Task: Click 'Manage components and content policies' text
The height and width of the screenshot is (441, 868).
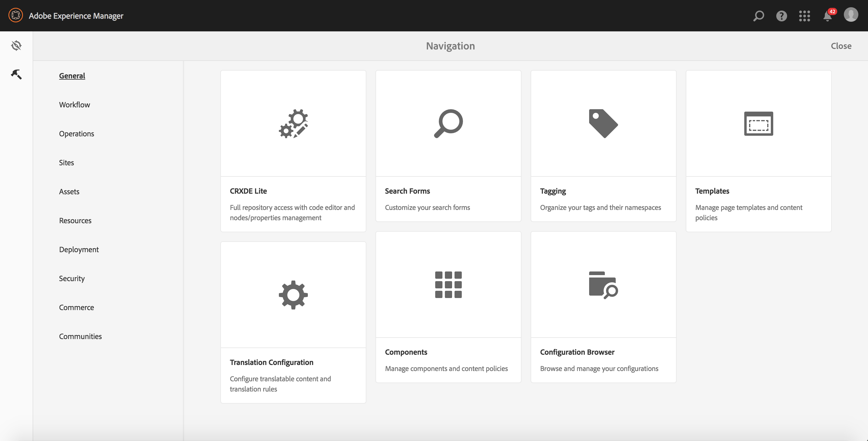Action: click(446, 369)
